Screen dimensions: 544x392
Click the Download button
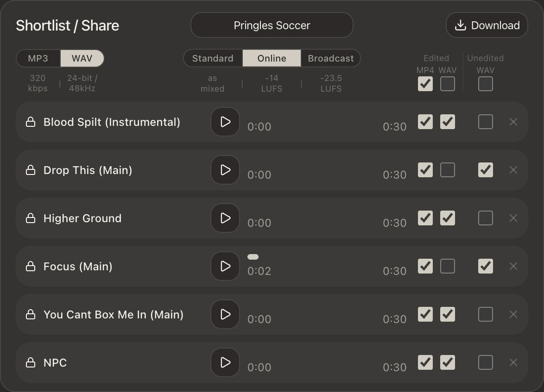(487, 25)
